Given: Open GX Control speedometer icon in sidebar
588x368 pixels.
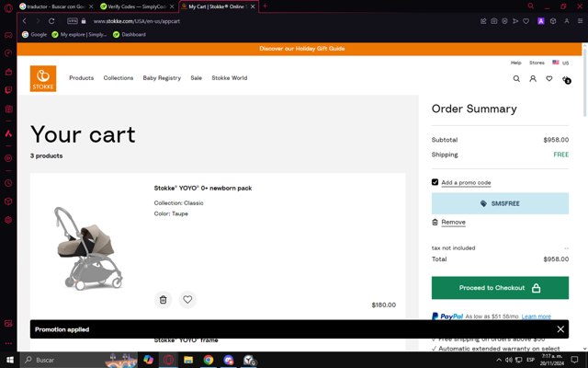Looking at the screenshot, I should [x=8, y=53].
